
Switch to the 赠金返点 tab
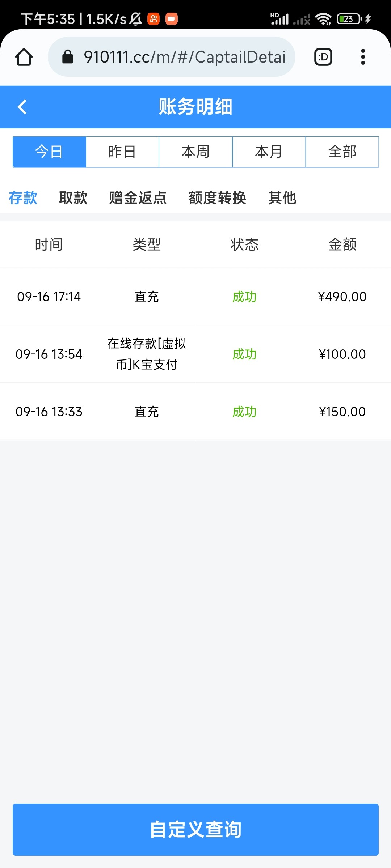point(138,198)
